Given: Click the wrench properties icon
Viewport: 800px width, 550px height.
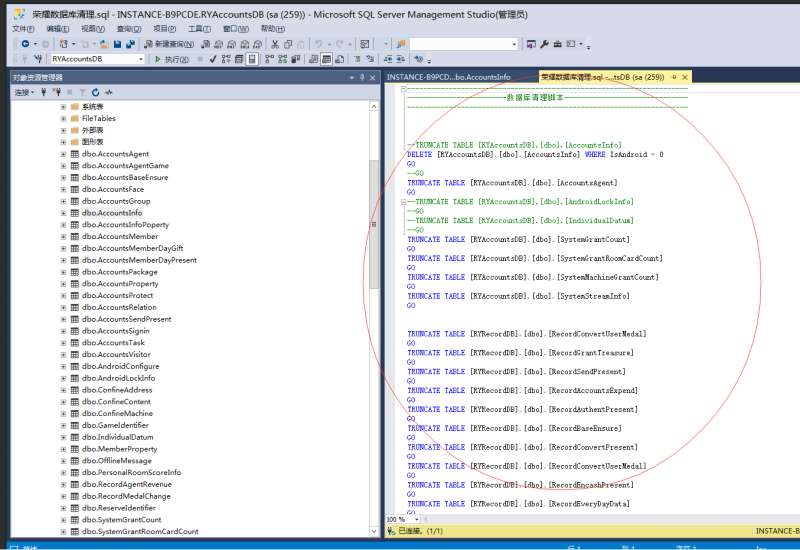Looking at the screenshot, I should (x=544, y=44).
